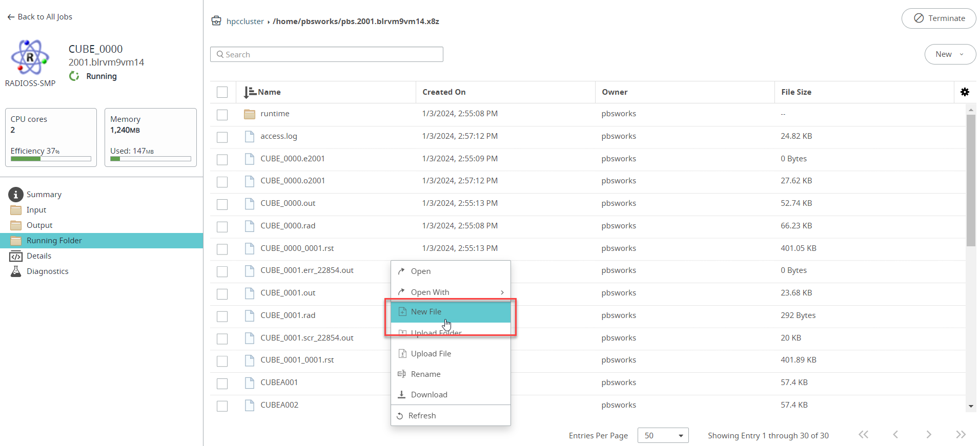Screen dimensions: 980x446
Task: Open the column settings gear icon
Action: (x=965, y=92)
